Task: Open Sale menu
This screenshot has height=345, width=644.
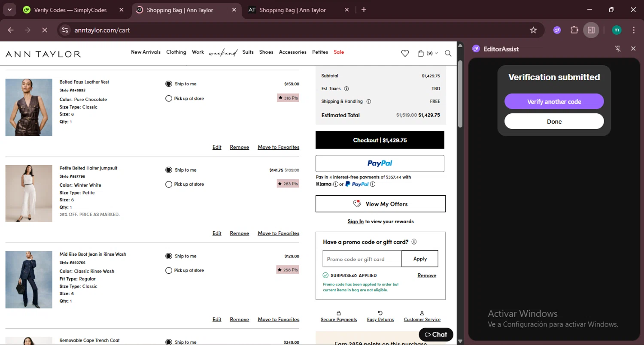Action: point(339,52)
